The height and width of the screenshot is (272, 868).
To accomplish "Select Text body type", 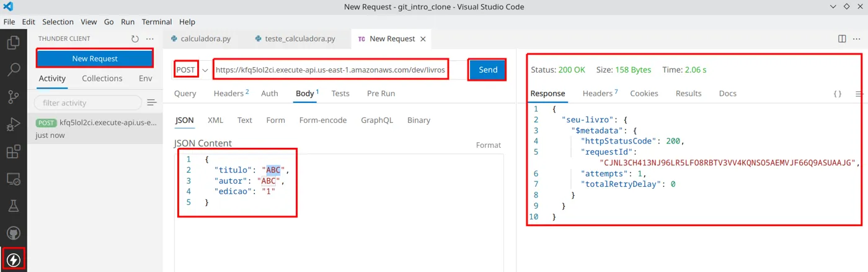I will [x=245, y=120].
